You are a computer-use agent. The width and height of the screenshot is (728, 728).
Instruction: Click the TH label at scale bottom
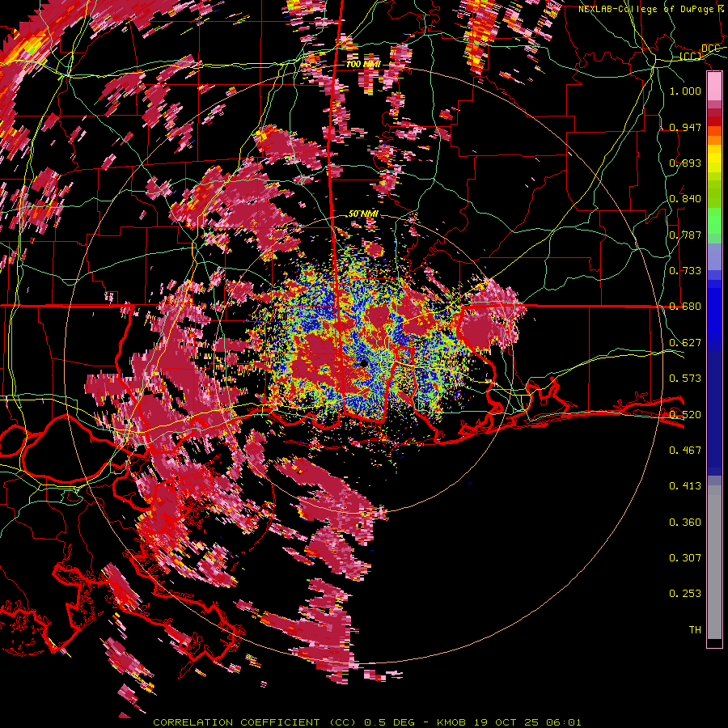coord(695,630)
